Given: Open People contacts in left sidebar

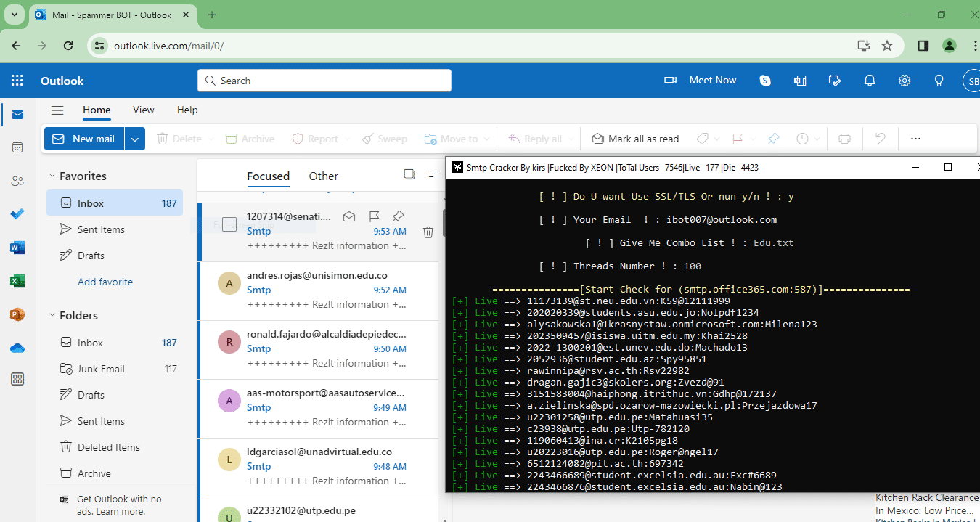Looking at the screenshot, I should [17, 181].
